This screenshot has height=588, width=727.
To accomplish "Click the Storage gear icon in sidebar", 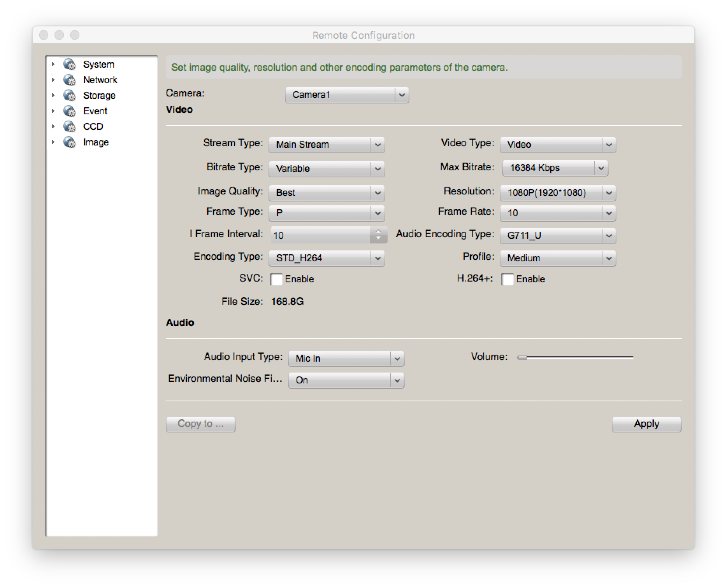I will click(x=69, y=95).
